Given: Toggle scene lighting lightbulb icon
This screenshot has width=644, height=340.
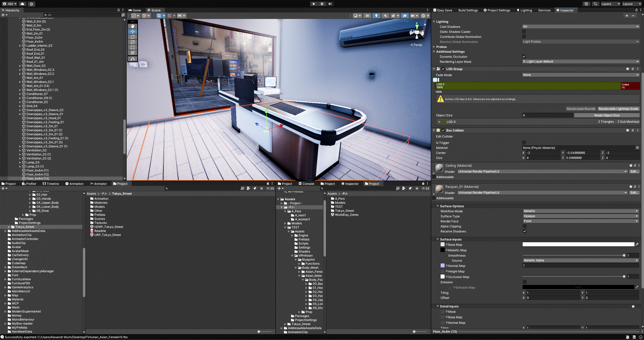Looking at the screenshot, I should coord(376,16).
